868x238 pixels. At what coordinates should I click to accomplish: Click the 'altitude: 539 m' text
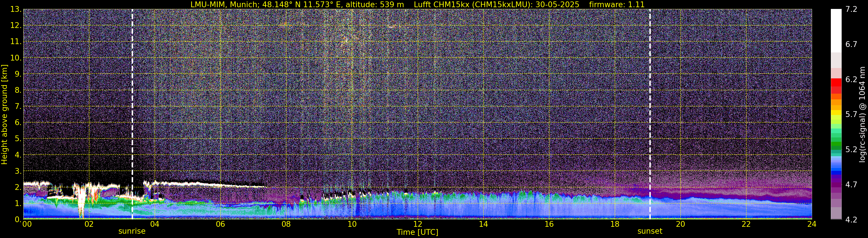click(375, 4)
